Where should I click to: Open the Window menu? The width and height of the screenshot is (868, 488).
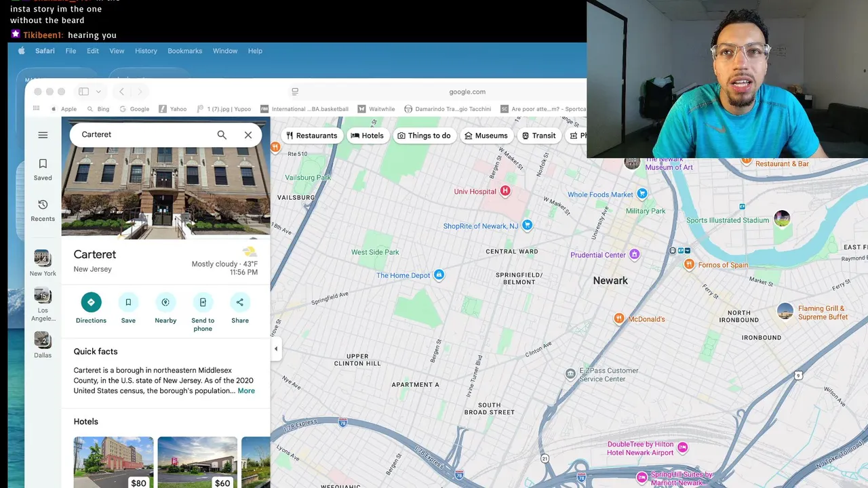[x=225, y=51]
